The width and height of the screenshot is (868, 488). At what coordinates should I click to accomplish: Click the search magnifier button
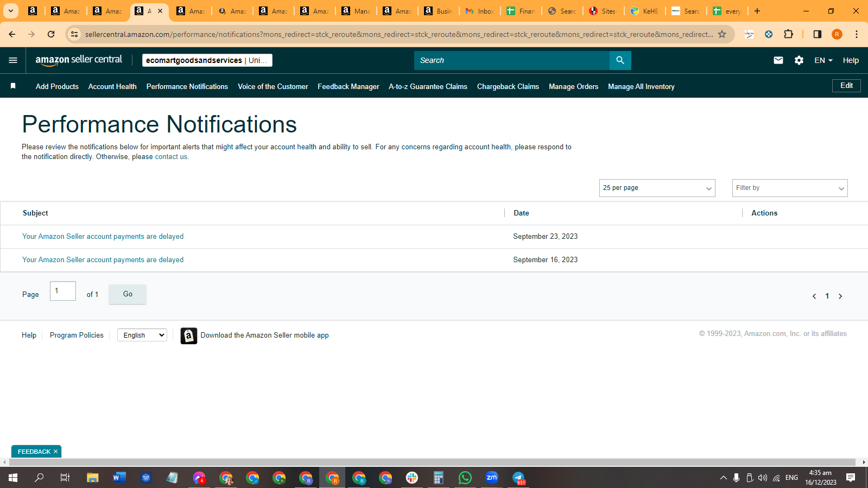[620, 60]
